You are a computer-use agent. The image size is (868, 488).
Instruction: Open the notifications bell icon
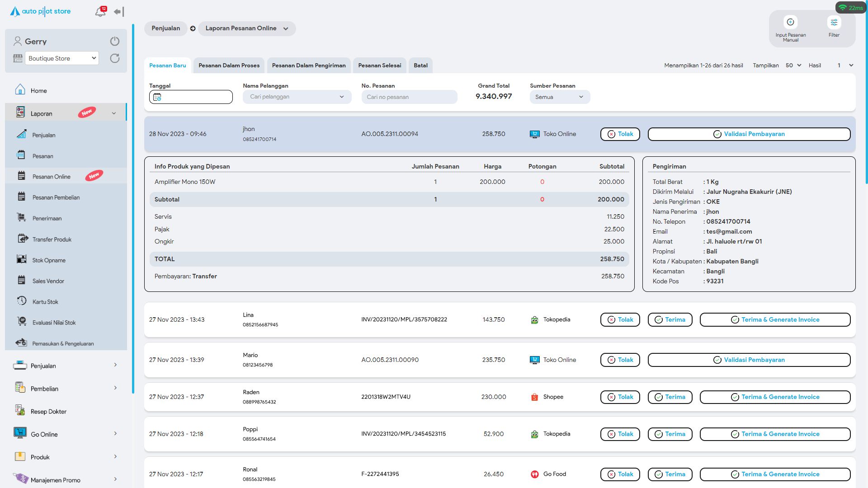point(100,12)
